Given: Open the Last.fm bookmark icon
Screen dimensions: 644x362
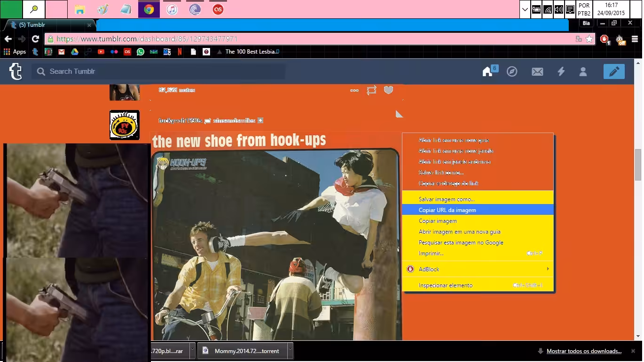Looking at the screenshot, I should tap(127, 52).
